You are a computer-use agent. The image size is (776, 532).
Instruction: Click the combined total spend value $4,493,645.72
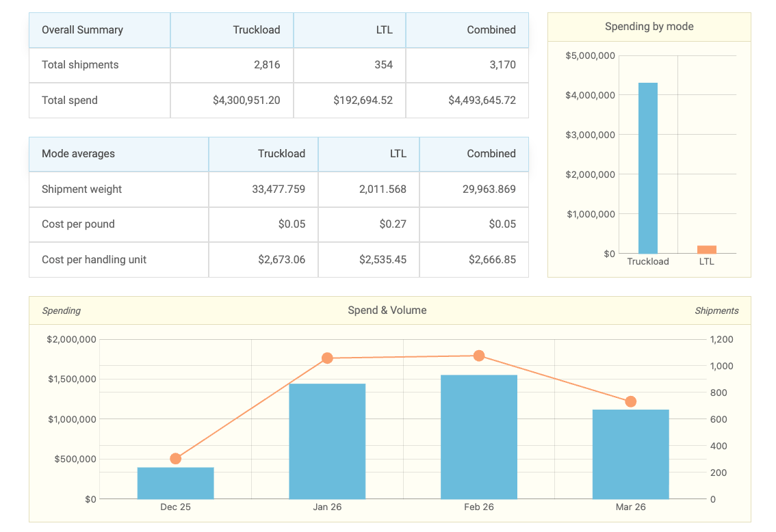(482, 101)
